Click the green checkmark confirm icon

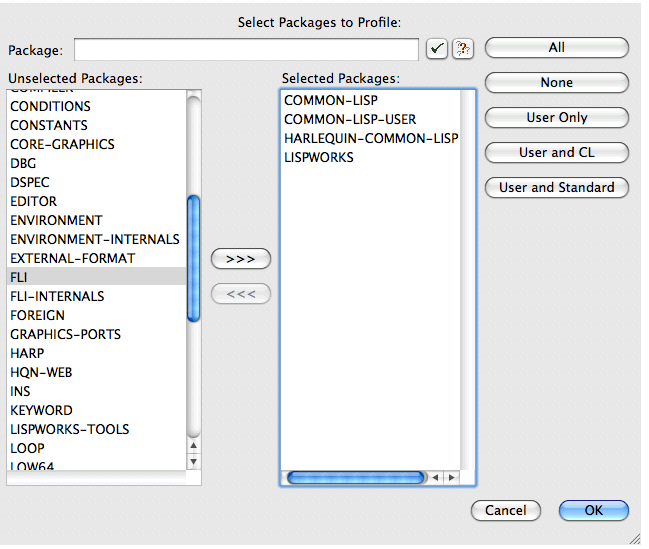click(436, 48)
